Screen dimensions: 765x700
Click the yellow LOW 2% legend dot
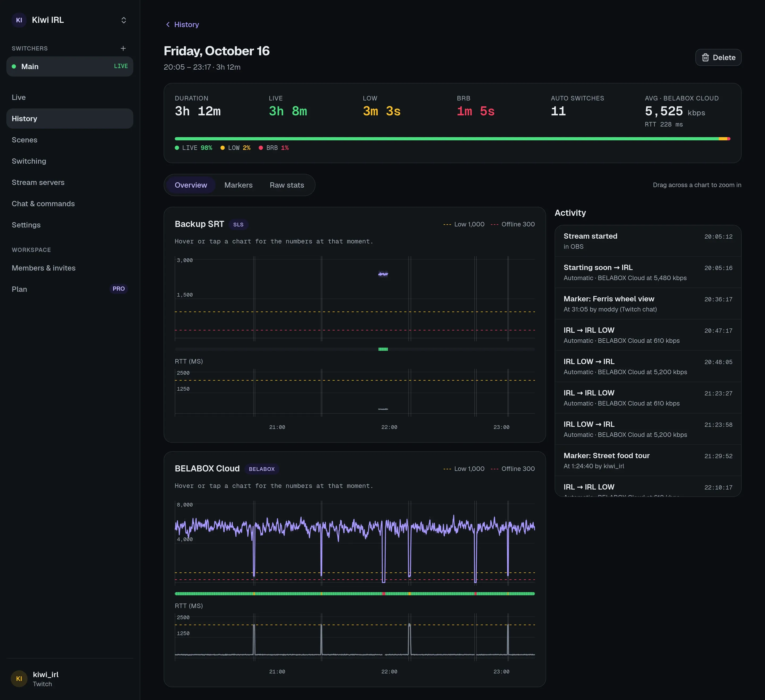coord(222,148)
